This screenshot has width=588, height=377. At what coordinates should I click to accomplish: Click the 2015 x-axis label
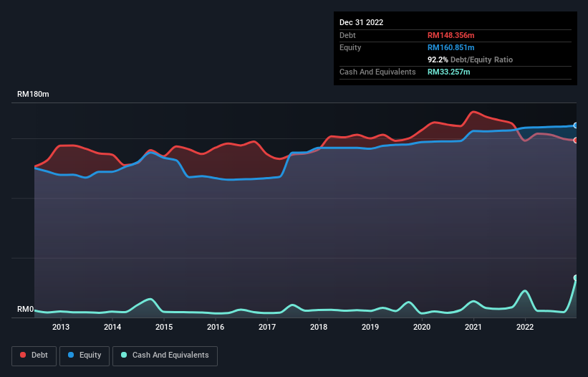tap(164, 327)
